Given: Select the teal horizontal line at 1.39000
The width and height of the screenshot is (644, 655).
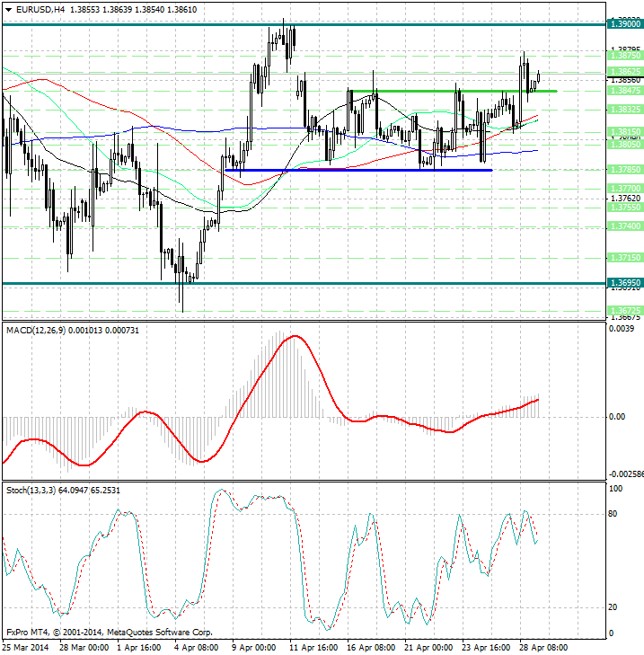Looking at the screenshot, I should (x=304, y=24).
